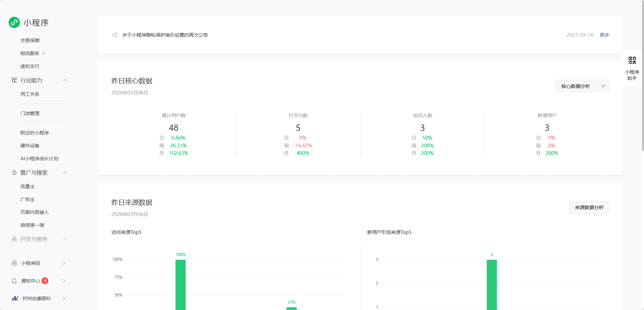644x310 pixels.
Task: Select 附近的小程序 in sidebar
Action: coord(35,133)
